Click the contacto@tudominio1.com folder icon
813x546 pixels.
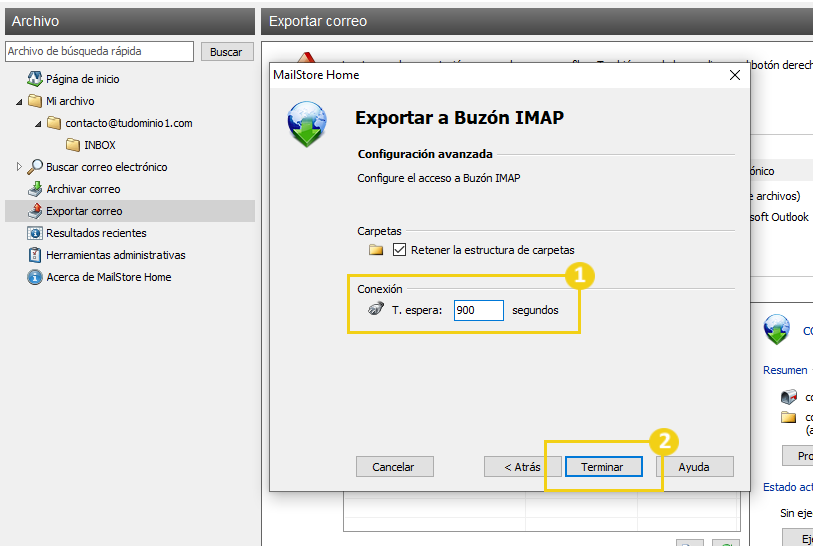coord(54,123)
